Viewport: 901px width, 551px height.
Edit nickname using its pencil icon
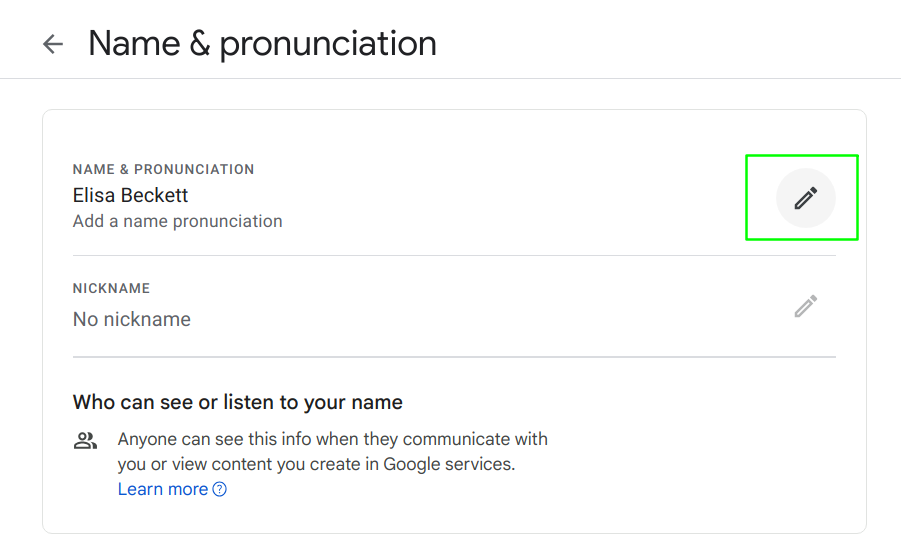pyautogui.click(x=806, y=306)
